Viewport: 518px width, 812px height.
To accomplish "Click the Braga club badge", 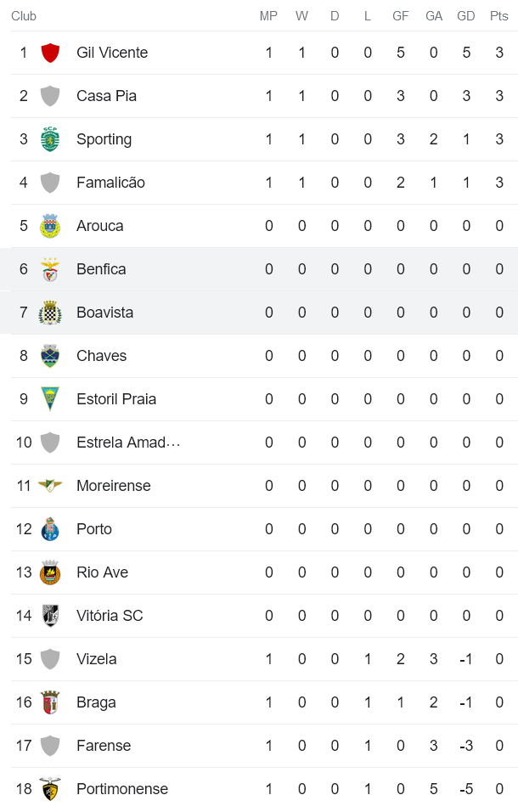I will pyautogui.click(x=50, y=702).
